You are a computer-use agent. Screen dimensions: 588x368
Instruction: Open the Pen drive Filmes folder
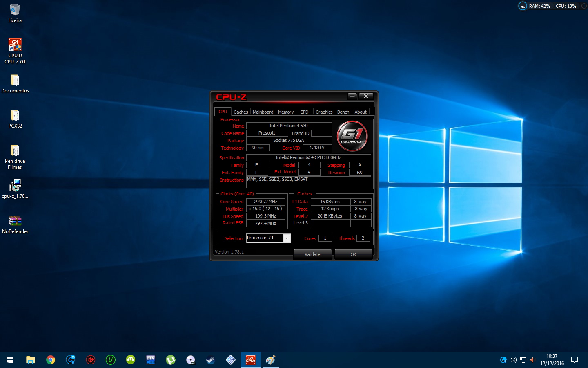pos(15,157)
